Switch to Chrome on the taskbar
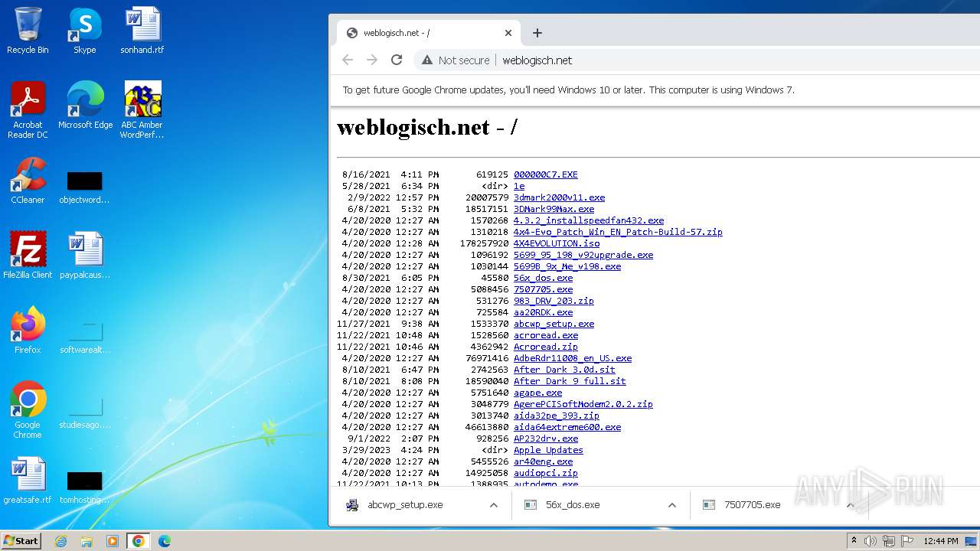Viewport: 980px width, 551px height. pyautogui.click(x=138, y=541)
